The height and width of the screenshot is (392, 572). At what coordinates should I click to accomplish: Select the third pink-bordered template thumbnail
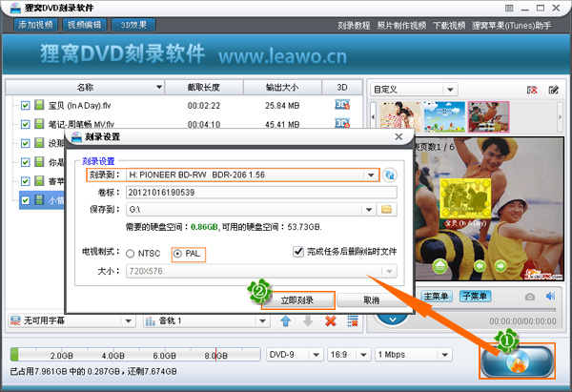[x=488, y=116]
